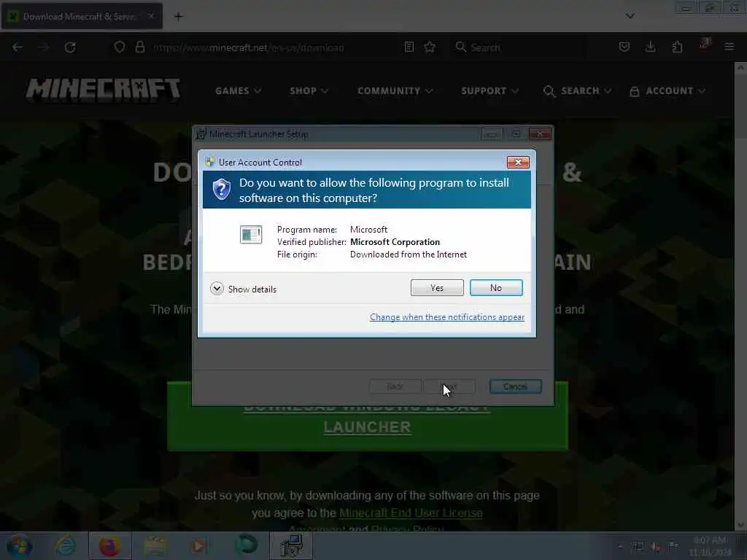Click the Minecraft Launcher Setup title icon
Screen dimensions: 747x560
pos(201,134)
